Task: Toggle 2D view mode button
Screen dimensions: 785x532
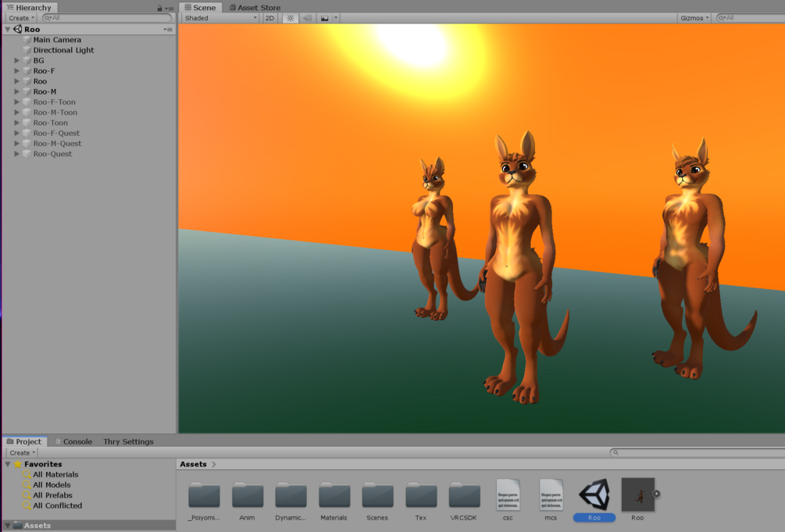Action: tap(269, 18)
